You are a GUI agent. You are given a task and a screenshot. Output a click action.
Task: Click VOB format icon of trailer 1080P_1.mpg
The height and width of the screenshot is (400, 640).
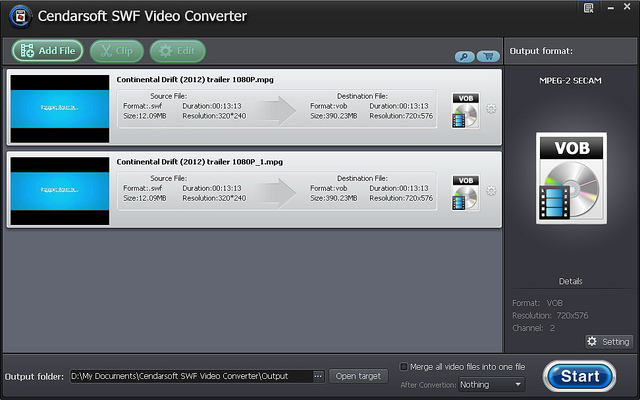(465, 193)
